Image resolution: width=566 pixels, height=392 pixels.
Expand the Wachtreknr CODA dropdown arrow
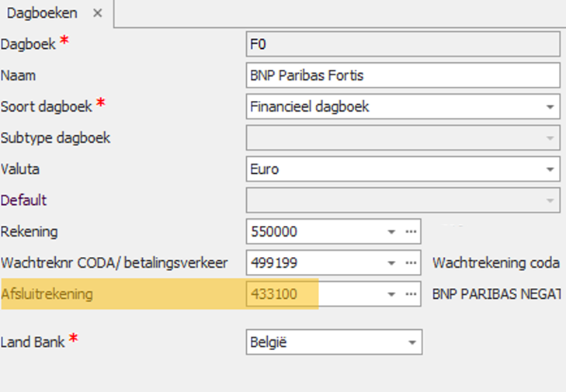(x=392, y=263)
